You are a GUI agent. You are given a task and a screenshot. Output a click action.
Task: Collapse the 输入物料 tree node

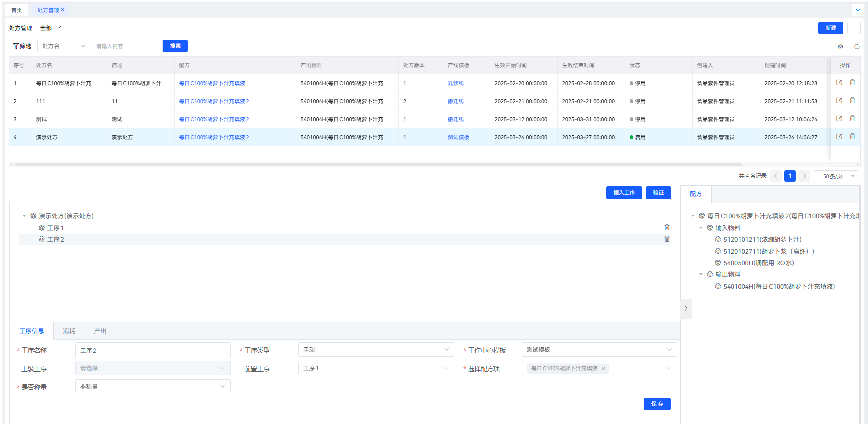tap(701, 228)
